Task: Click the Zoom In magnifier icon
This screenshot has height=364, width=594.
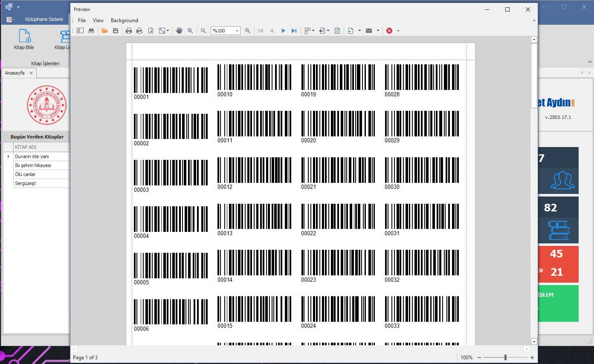Action: coord(248,31)
